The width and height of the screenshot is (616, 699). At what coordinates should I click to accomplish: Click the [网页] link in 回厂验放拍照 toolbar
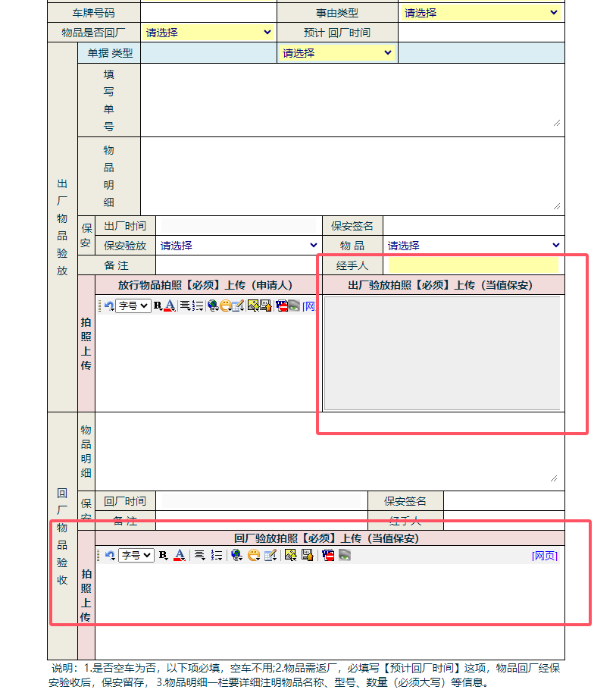coord(545,556)
